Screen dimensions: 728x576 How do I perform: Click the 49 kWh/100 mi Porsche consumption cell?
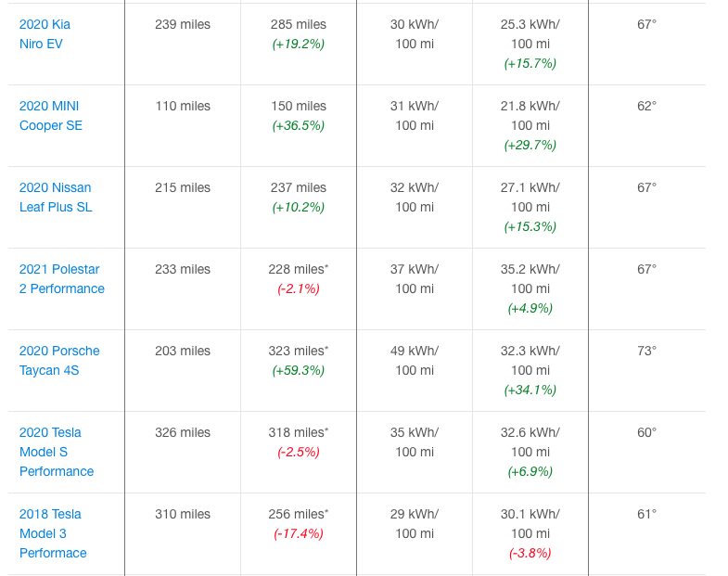[415, 360]
